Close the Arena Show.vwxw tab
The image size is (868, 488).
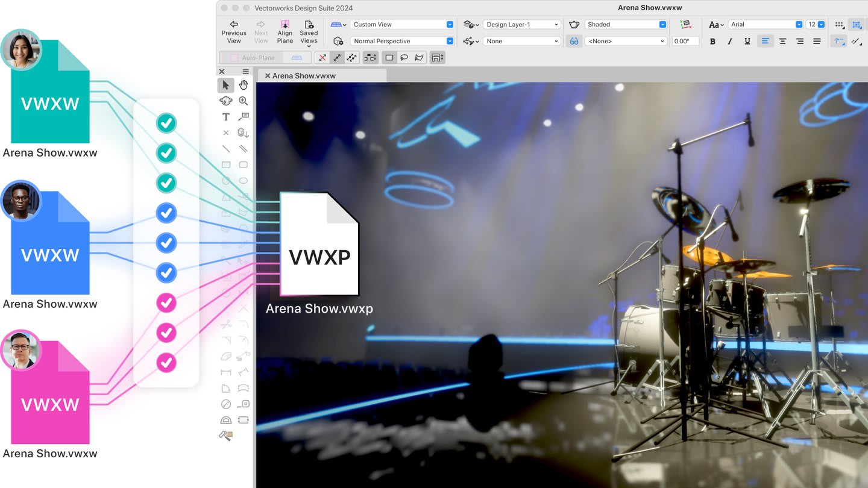click(268, 76)
